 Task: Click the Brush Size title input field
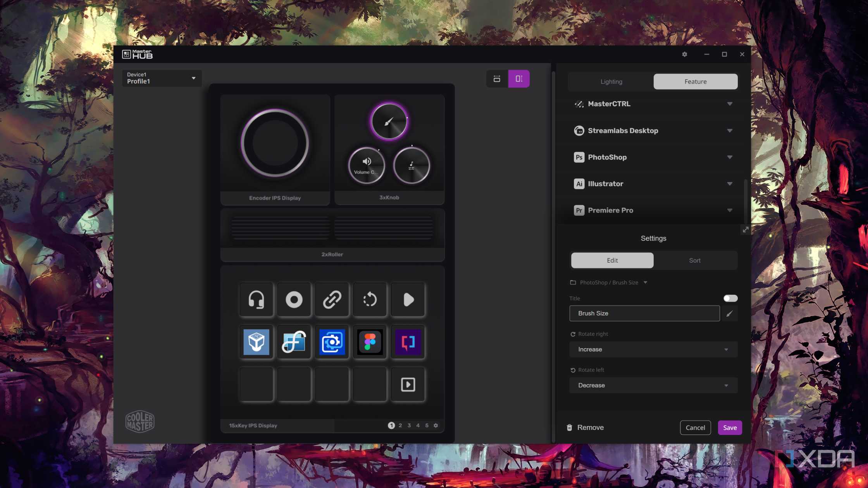point(644,313)
